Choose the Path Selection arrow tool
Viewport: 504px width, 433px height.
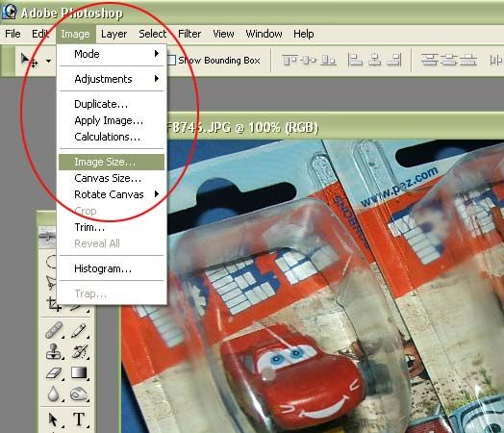pyautogui.click(x=53, y=419)
